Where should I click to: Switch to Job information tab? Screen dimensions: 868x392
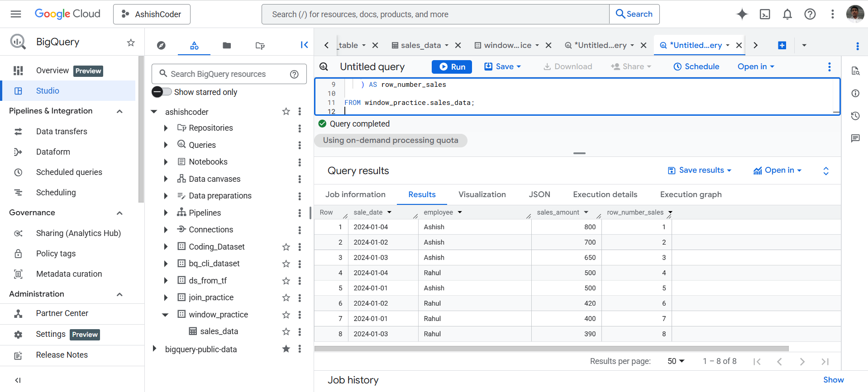pos(355,194)
